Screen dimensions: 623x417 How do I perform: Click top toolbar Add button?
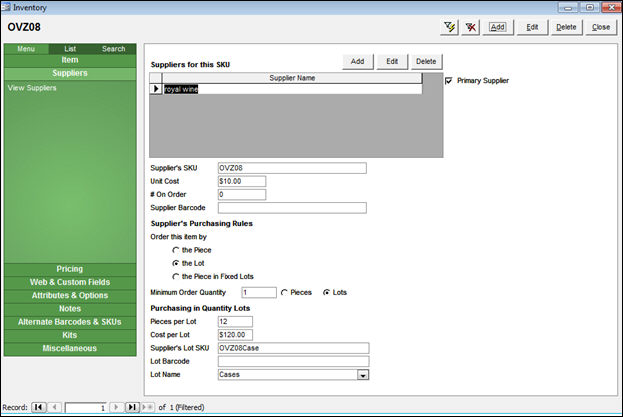[x=497, y=27]
